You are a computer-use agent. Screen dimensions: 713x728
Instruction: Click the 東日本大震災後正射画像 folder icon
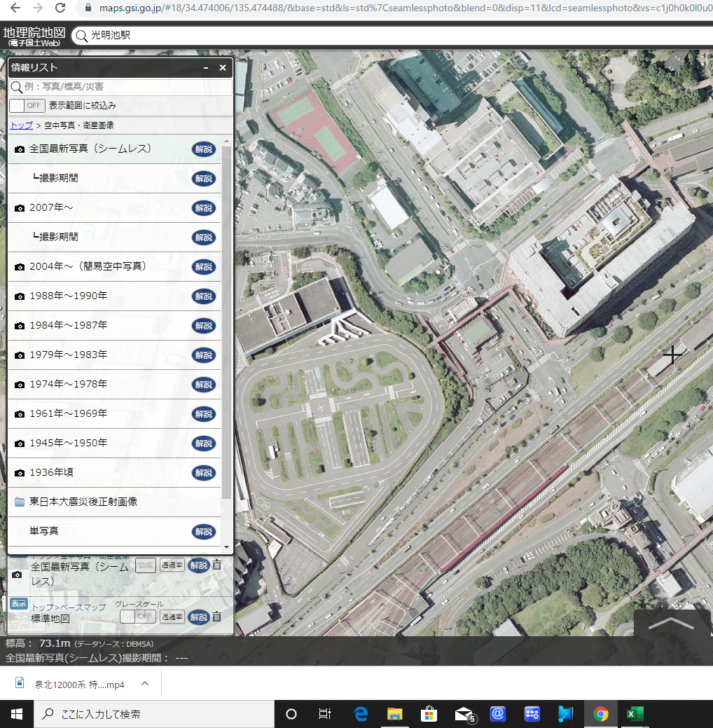pos(20,502)
